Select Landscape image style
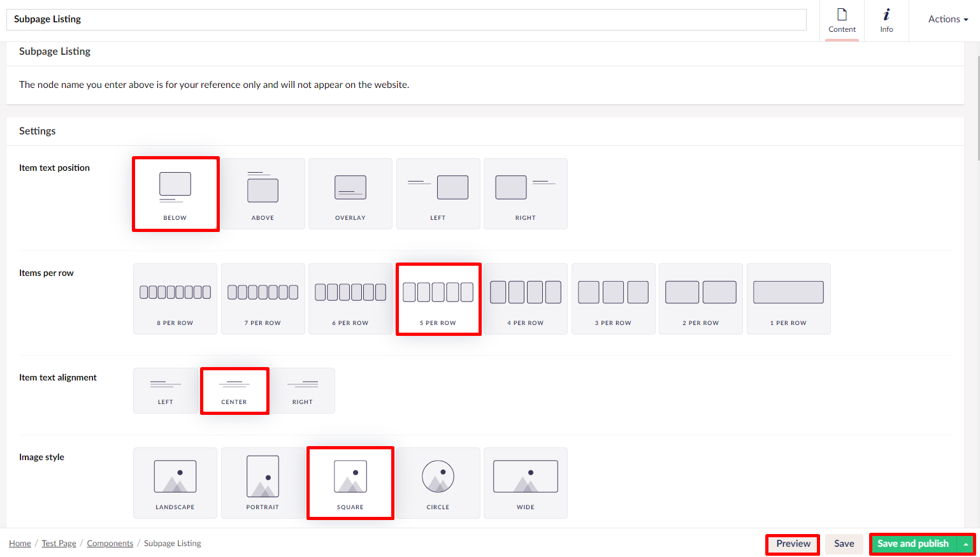The height and width of the screenshot is (557, 980). pos(175,483)
